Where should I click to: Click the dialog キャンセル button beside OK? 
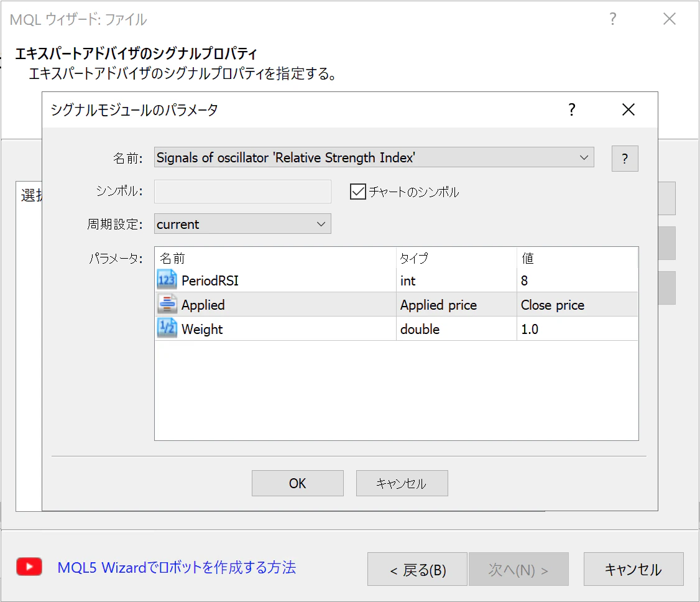tap(402, 483)
